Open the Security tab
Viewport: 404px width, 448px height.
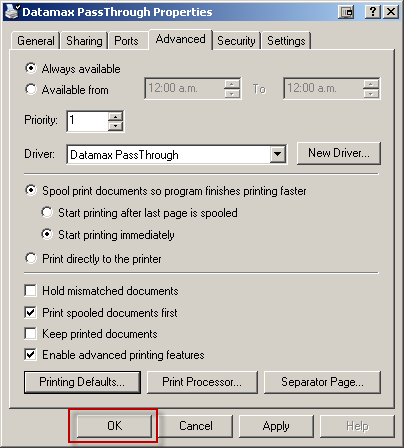point(236,41)
